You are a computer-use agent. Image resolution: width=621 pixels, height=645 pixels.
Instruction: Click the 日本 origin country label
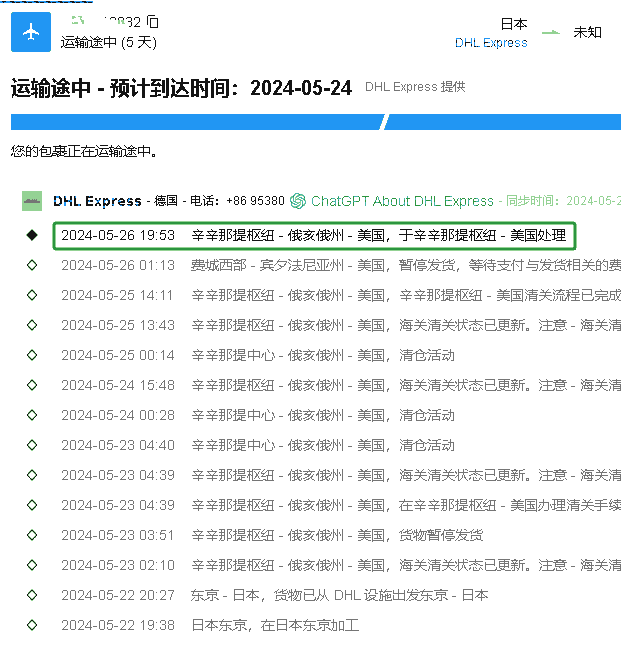(513, 24)
